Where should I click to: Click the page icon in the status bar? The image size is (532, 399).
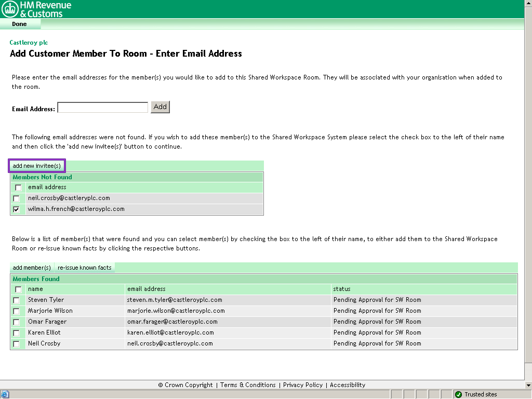point(5,394)
